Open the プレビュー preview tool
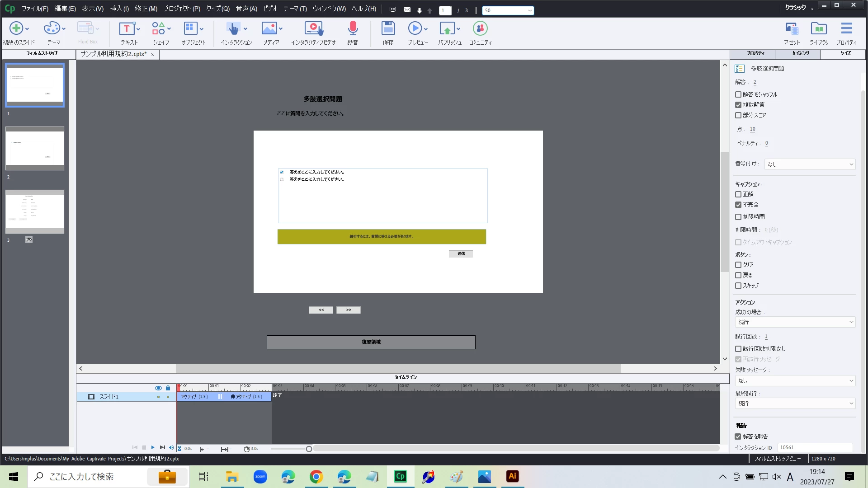This screenshot has width=868, height=488. tap(415, 29)
